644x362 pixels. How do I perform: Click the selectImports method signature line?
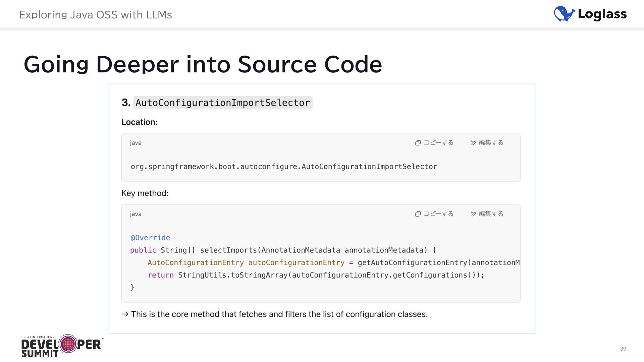[x=283, y=250]
